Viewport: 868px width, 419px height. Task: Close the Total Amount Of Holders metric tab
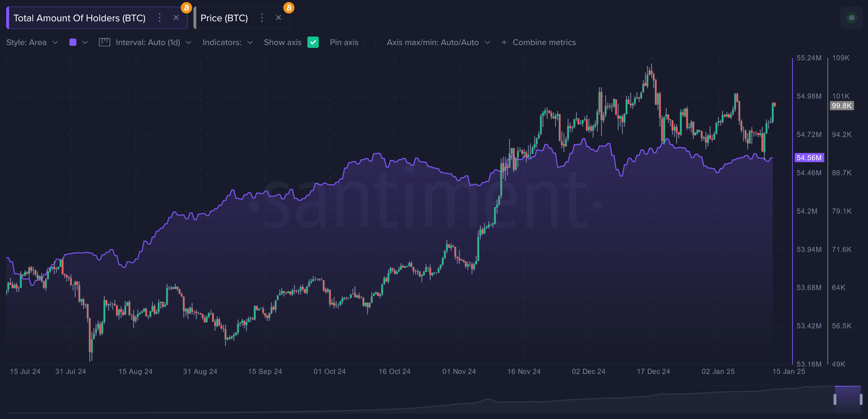click(x=177, y=17)
